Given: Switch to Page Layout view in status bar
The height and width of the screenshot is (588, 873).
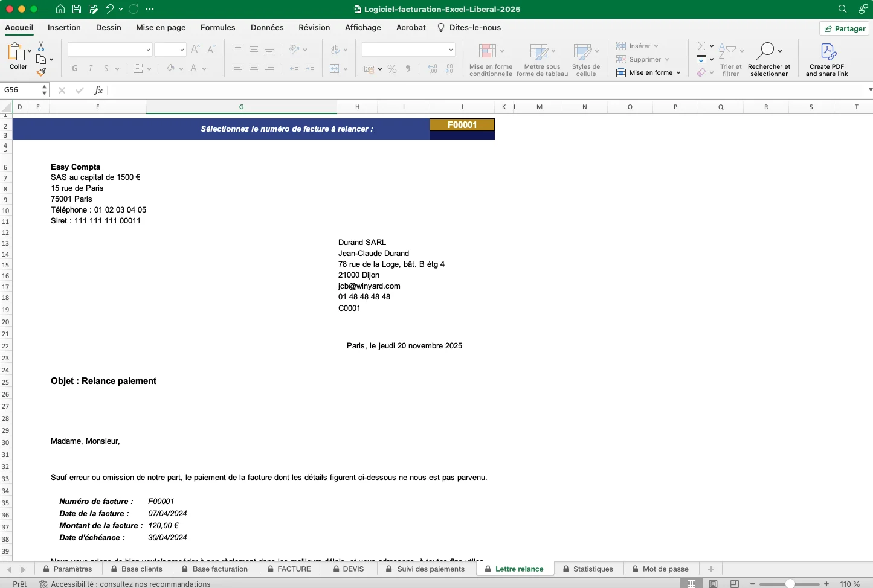Looking at the screenshot, I should point(714,584).
